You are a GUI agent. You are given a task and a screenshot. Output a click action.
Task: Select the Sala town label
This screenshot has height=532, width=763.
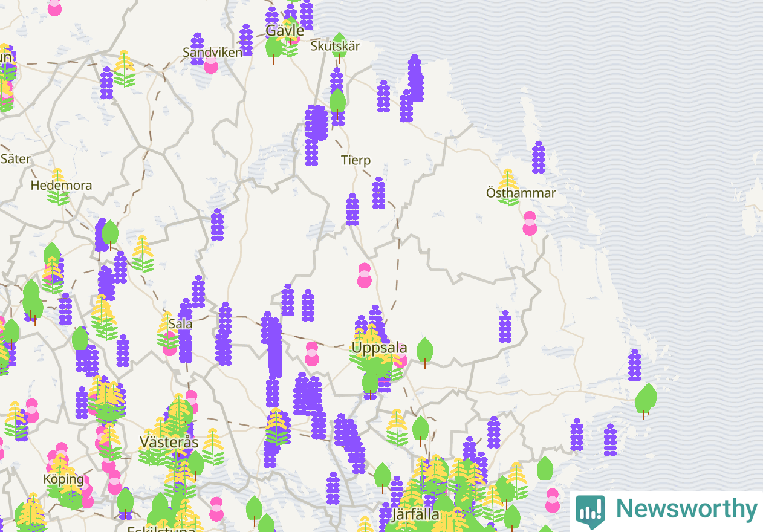coord(181,323)
